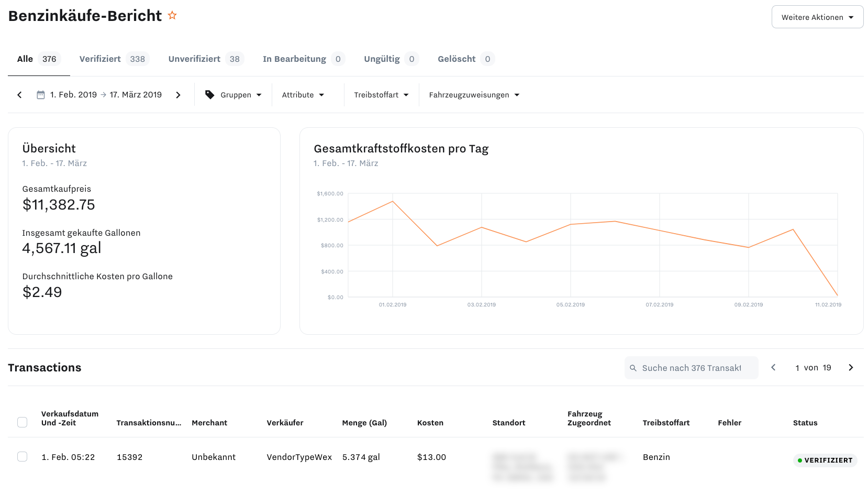Go to next date range arrow

point(178,95)
